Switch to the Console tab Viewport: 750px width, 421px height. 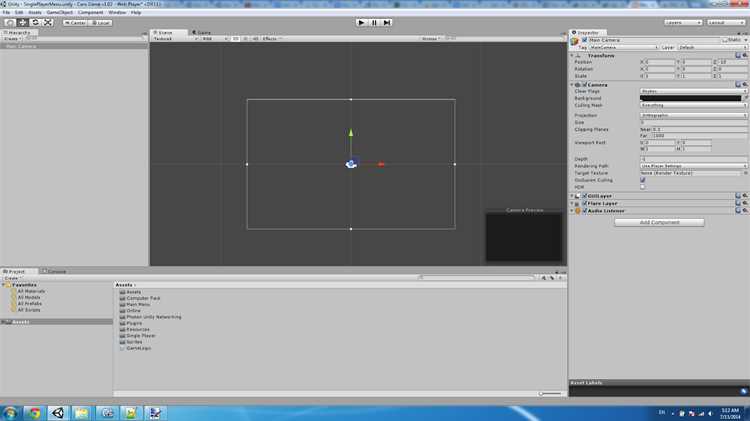click(x=54, y=271)
